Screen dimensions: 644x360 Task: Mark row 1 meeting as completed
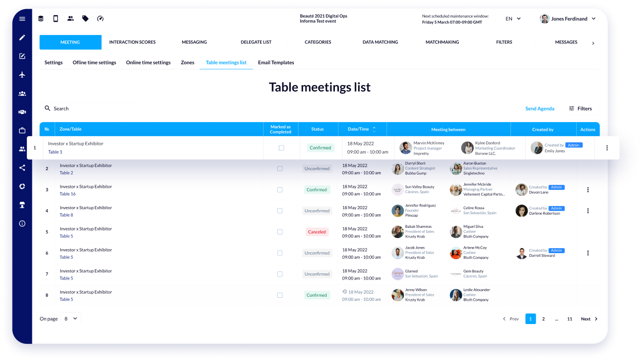click(281, 148)
